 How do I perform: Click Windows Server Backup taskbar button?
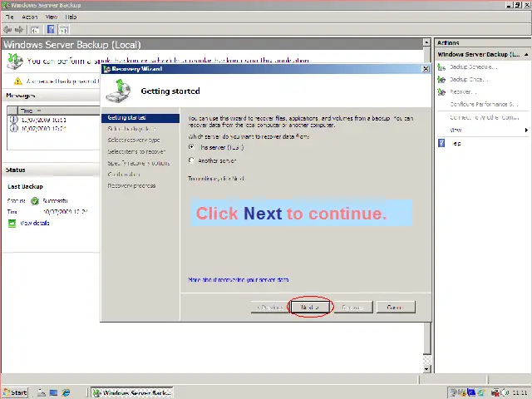132,392
